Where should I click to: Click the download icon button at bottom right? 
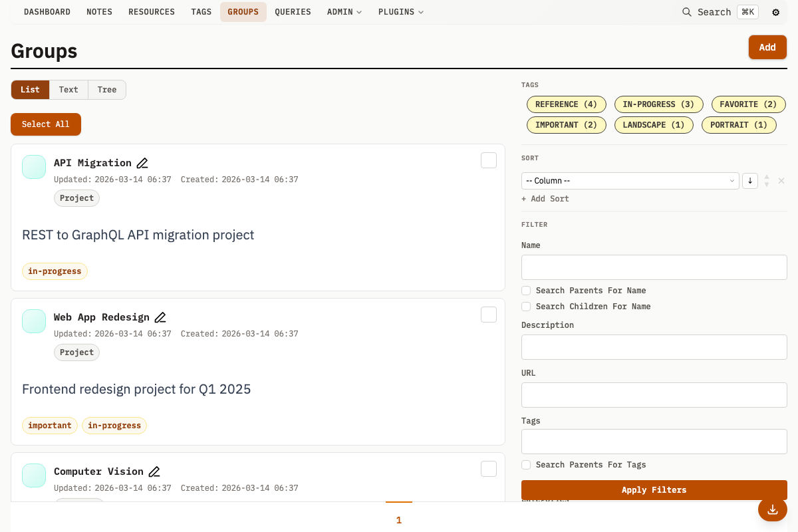(772, 510)
